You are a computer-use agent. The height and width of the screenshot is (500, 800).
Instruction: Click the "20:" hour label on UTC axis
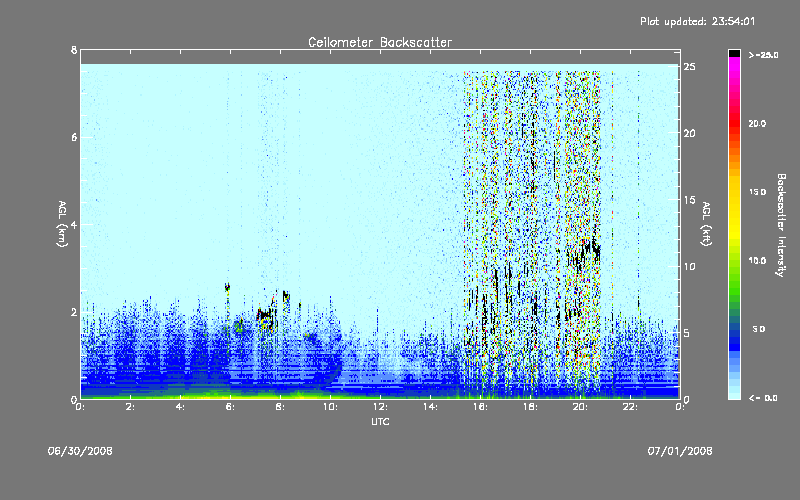[580, 407]
